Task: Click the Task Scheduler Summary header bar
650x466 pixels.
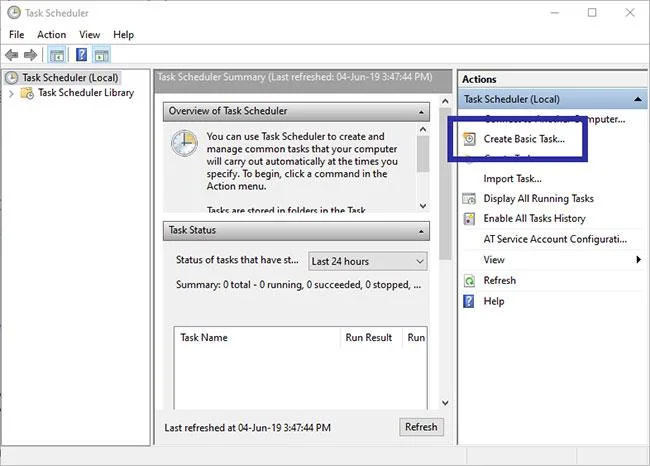Action: (303, 81)
